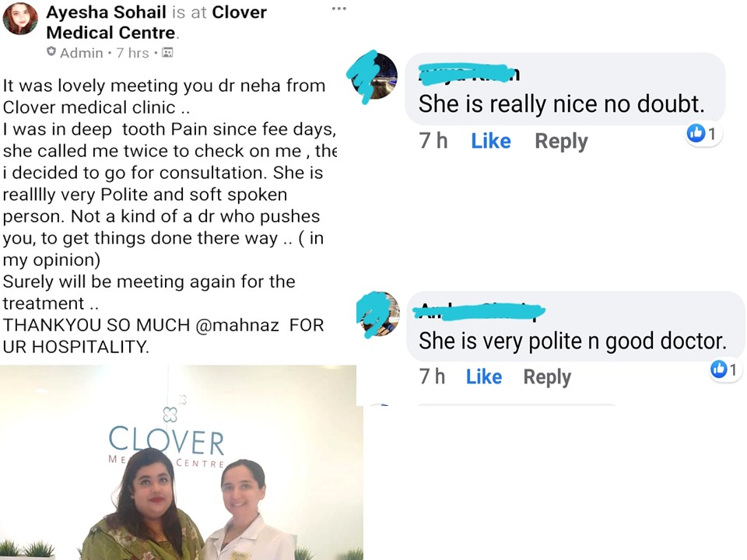The height and width of the screenshot is (560, 747).
Task: Open the Clover Medical Centre location link
Action: [156, 23]
